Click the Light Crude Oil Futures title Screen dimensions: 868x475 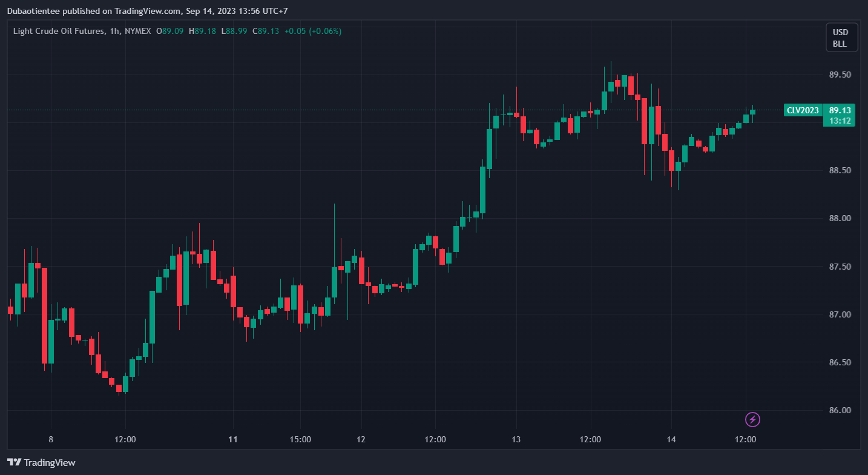[58, 31]
